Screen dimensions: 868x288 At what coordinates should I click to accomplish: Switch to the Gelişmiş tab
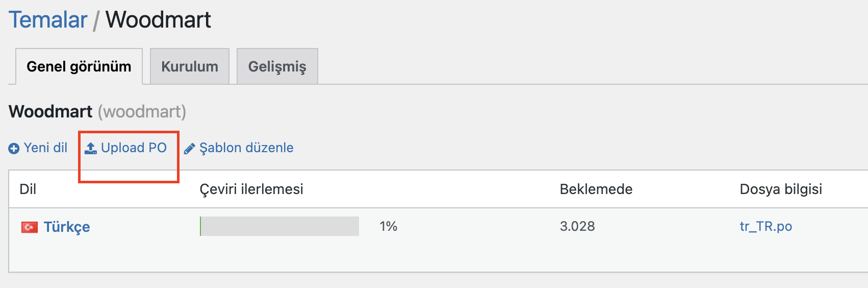coord(277,66)
